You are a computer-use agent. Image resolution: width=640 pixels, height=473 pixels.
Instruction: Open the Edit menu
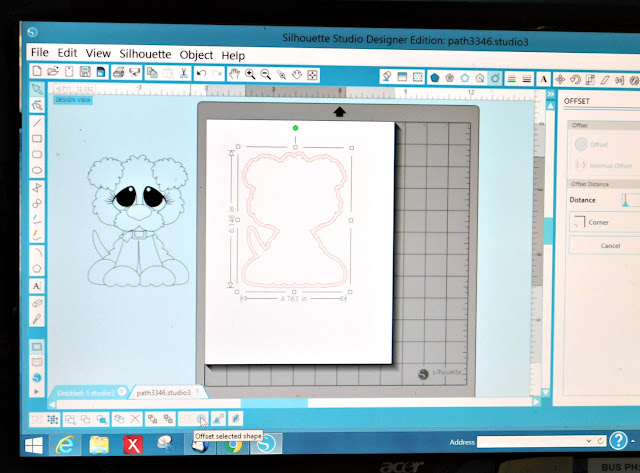tap(67, 53)
